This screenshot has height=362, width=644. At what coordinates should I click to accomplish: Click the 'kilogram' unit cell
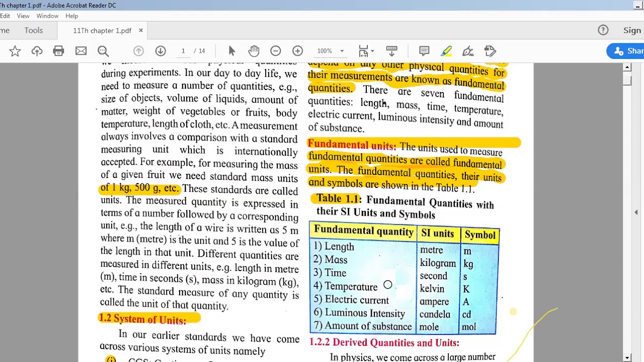pyautogui.click(x=438, y=263)
